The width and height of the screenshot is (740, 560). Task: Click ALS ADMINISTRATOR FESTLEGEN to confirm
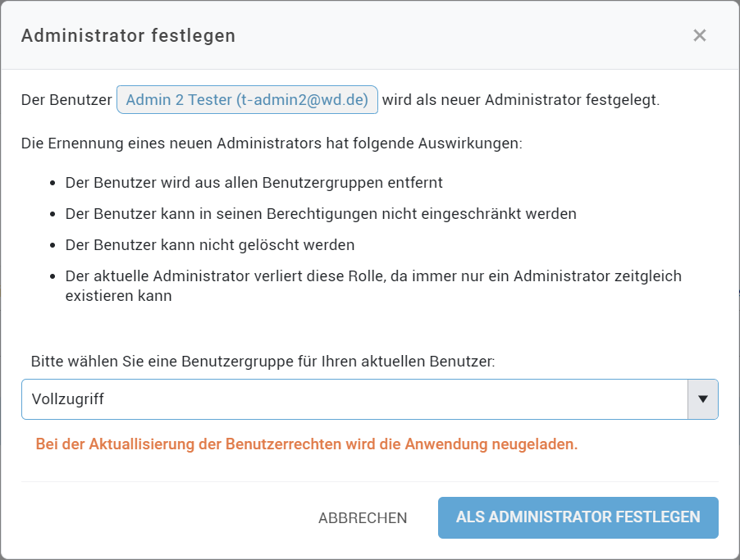click(x=578, y=517)
